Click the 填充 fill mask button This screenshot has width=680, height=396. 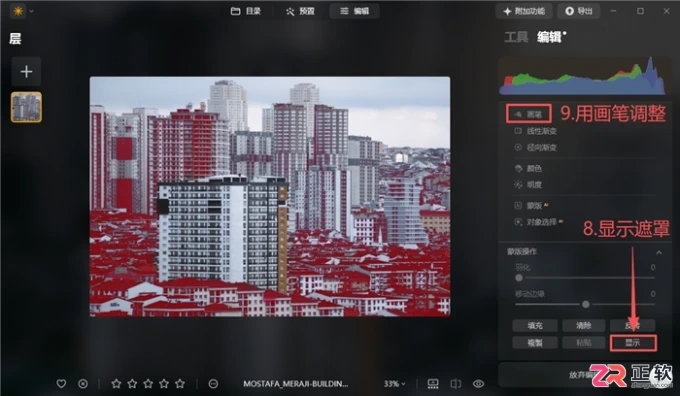pyautogui.click(x=535, y=326)
